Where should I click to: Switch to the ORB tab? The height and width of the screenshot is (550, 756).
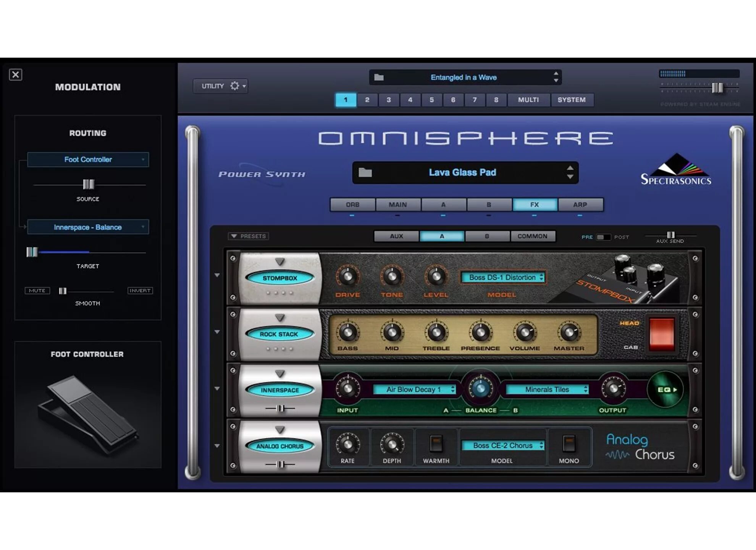(x=352, y=205)
